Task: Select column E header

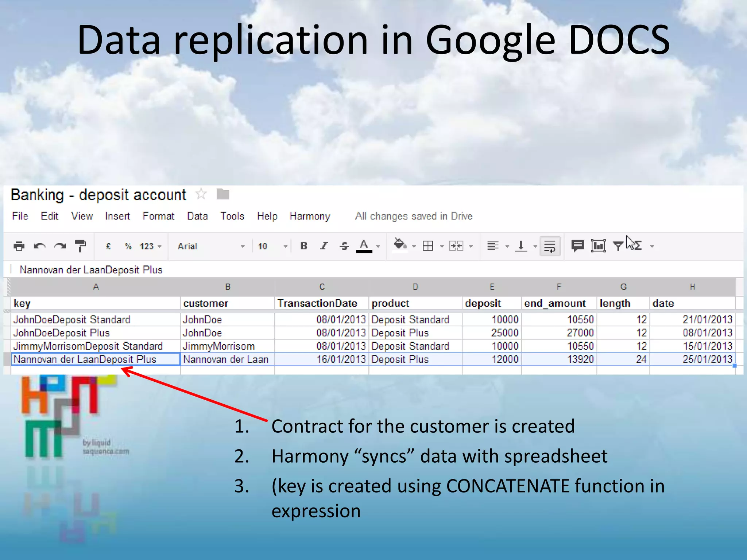Action: (492, 287)
